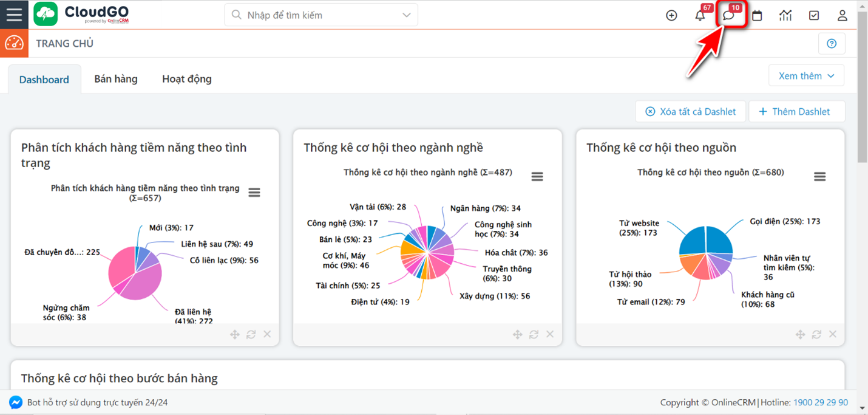This screenshot has width=868, height=415.
Task: Refresh the Thống kê cơ hội theo nguồn dashlet
Action: pyautogui.click(x=816, y=334)
